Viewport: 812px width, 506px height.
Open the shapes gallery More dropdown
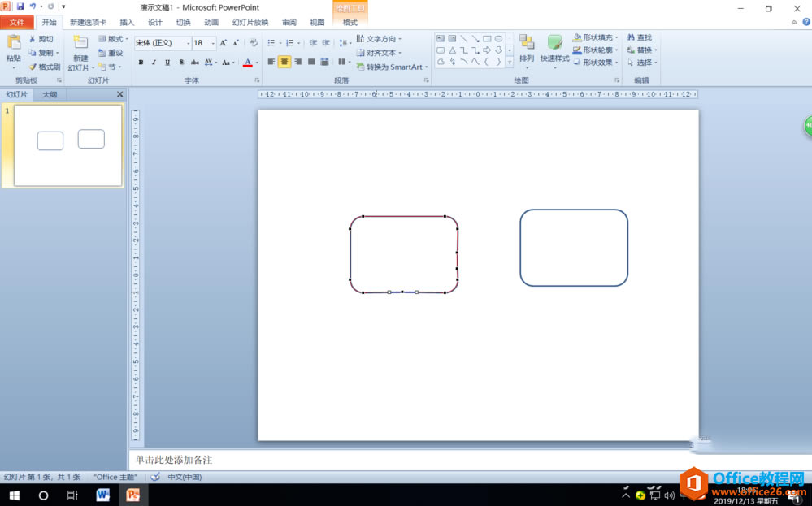(x=510, y=62)
